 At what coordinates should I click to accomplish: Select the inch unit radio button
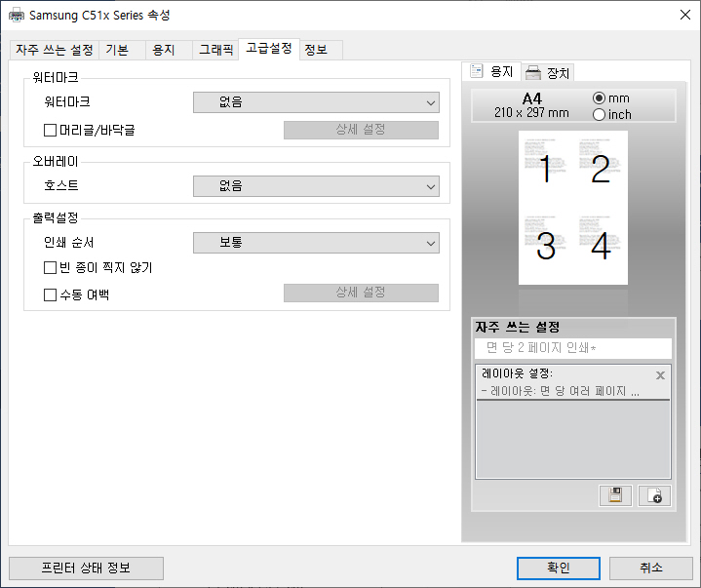click(x=599, y=115)
